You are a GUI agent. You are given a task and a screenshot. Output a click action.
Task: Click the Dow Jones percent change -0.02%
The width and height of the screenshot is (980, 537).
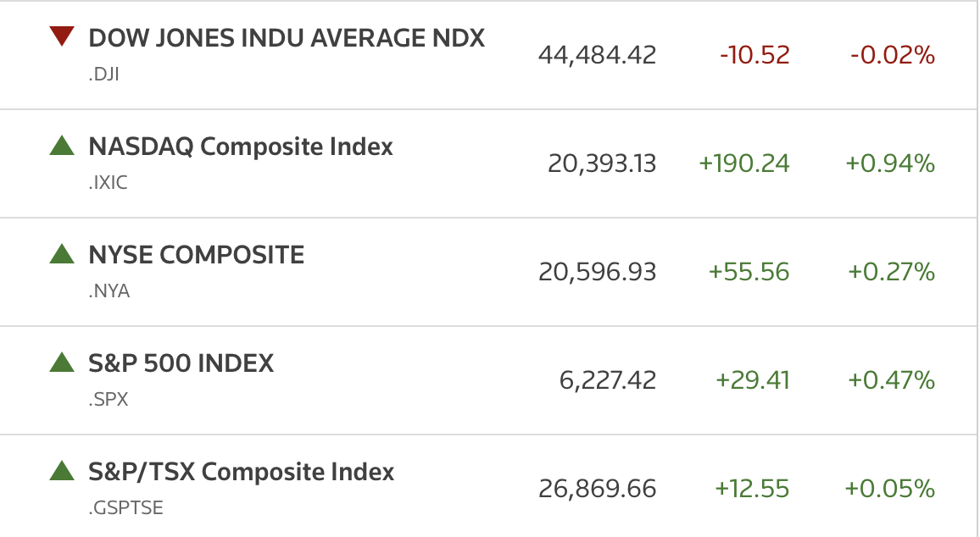pyautogui.click(x=893, y=55)
